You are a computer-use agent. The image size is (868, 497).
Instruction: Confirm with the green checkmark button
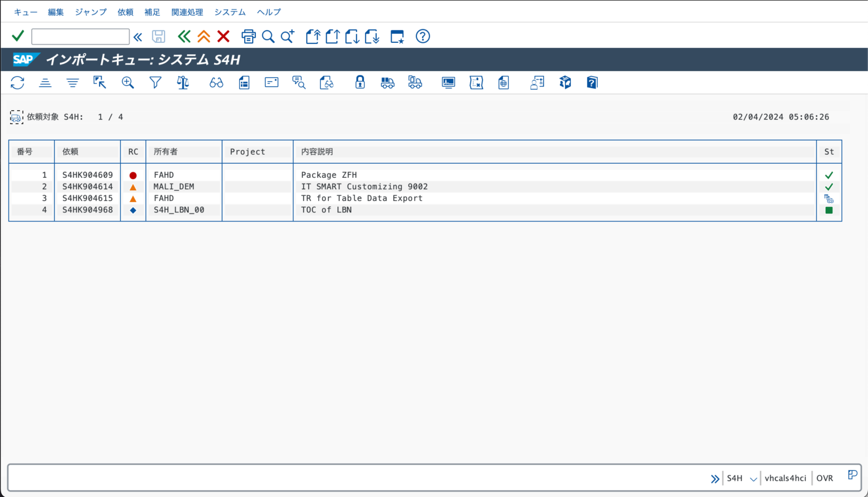click(18, 36)
